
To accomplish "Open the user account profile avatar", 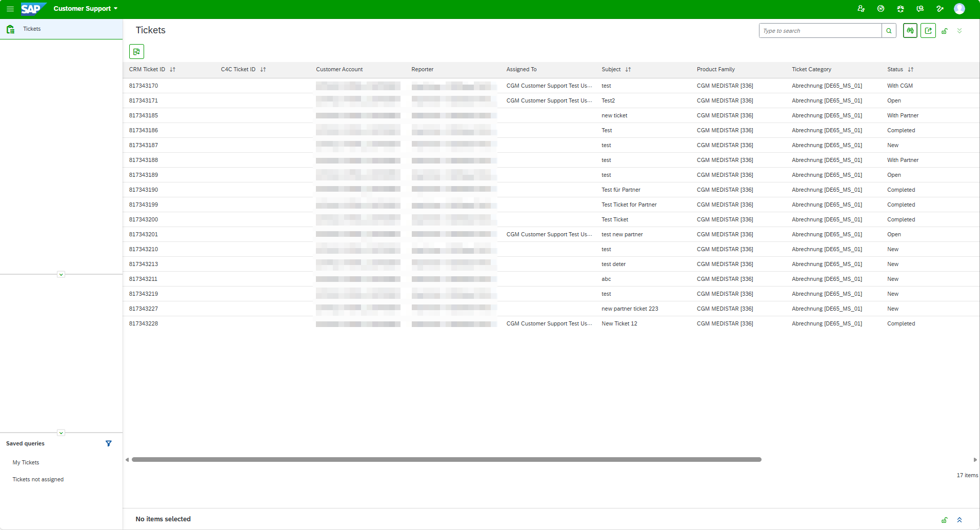I will [959, 9].
